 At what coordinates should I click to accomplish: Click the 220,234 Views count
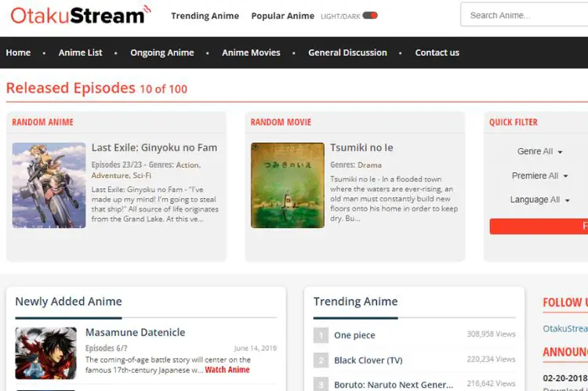[492, 359]
